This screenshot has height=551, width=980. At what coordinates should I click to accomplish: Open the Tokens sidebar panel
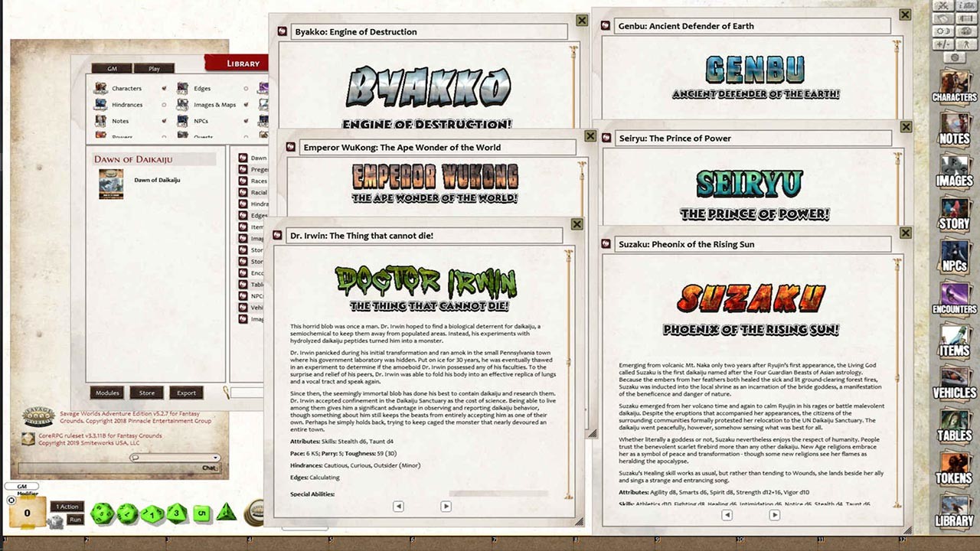coord(954,466)
